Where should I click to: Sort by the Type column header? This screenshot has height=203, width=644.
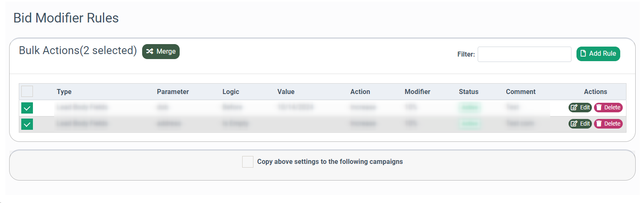pyautogui.click(x=64, y=92)
